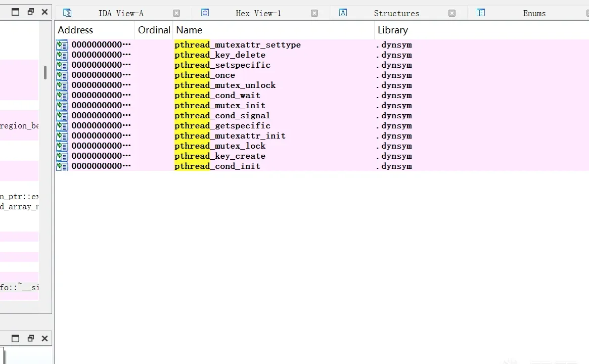Click import icon of pthread_mutexattr_settype row
Screen dimensions: 589x364
[x=62, y=45]
